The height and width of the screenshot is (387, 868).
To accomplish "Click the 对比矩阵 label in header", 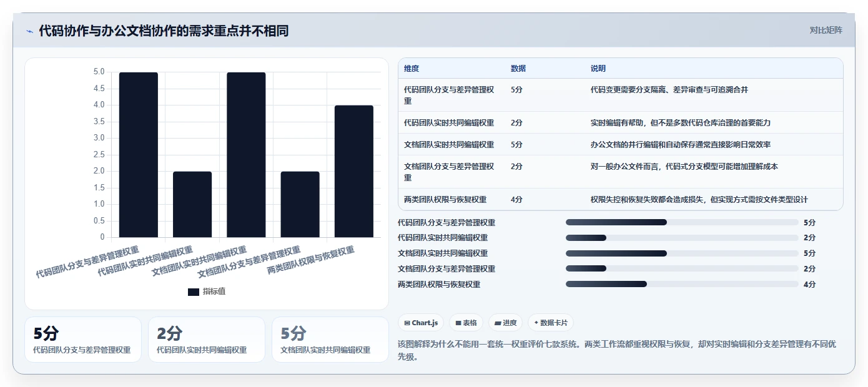I will (826, 30).
